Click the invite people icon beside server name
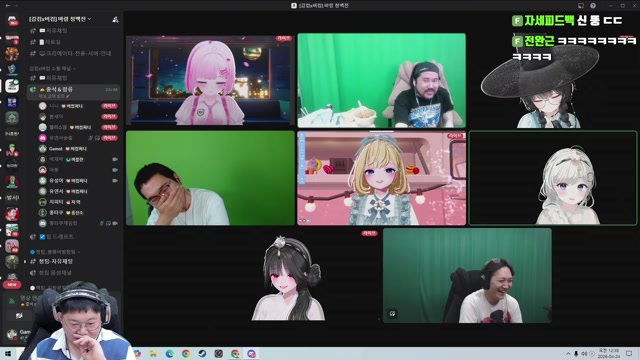 [x=115, y=19]
